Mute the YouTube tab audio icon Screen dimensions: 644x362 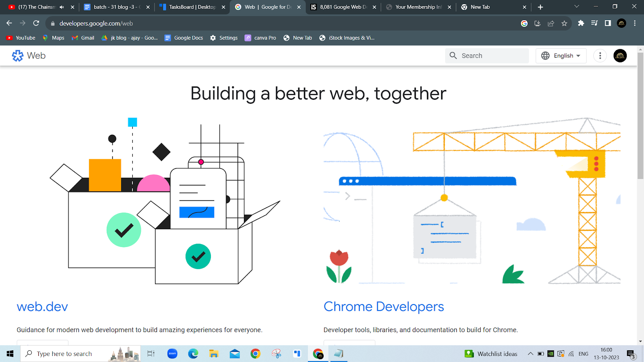tap(62, 7)
